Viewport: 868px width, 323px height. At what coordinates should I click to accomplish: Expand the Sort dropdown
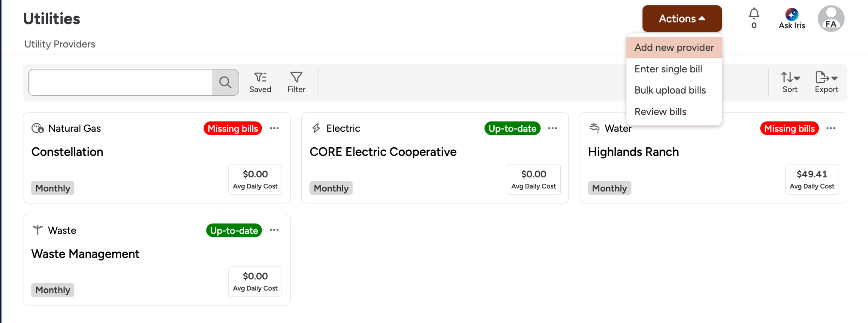[790, 82]
